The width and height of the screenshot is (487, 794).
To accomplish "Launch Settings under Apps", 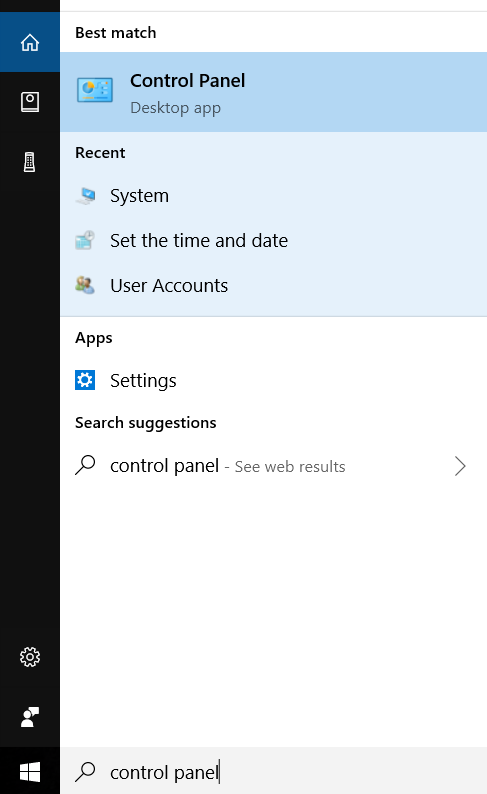I will point(273,380).
